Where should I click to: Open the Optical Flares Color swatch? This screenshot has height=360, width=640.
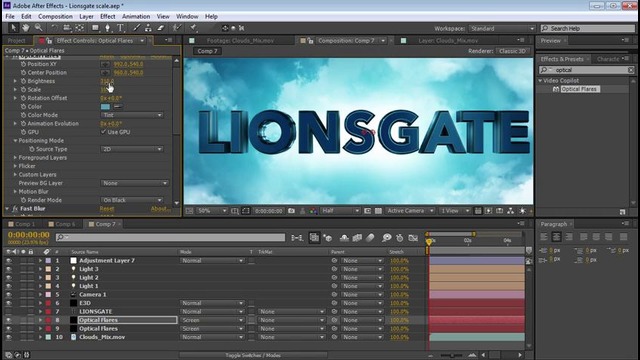(105, 107)
